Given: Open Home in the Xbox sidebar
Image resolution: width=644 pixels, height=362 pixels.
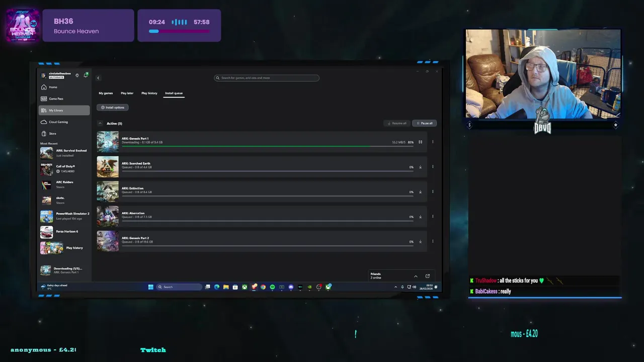Looking at the screenshot, I should click(x=64, y=87).
